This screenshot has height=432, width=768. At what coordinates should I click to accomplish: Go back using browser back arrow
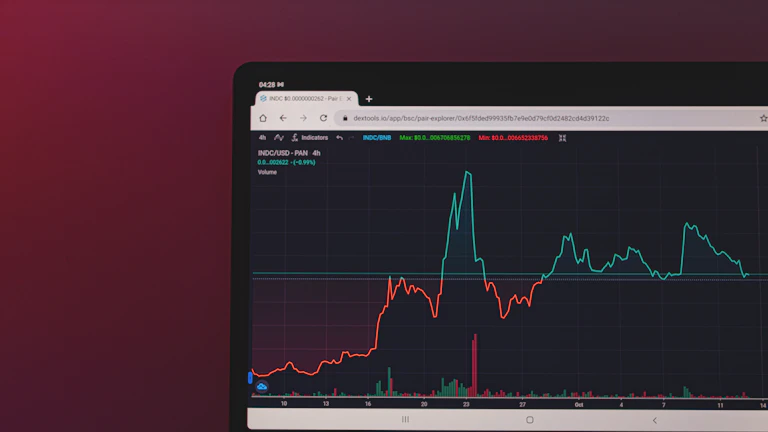coord(283,118)
